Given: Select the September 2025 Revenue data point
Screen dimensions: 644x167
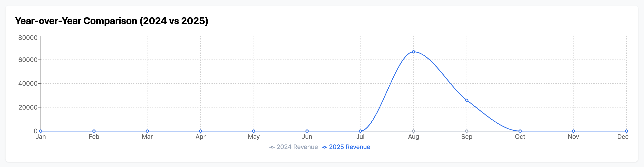Looking at the screenshot, I should click(x=467, y=100).
